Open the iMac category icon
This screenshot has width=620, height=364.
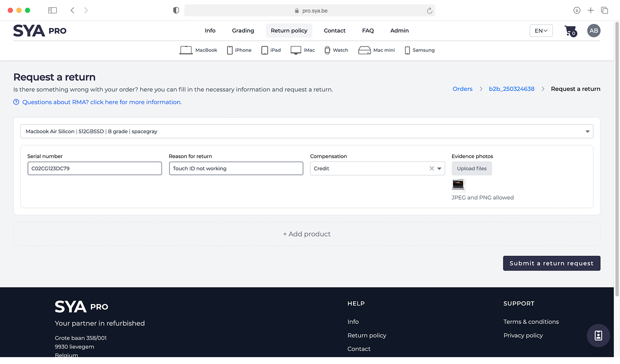[296, 50]
